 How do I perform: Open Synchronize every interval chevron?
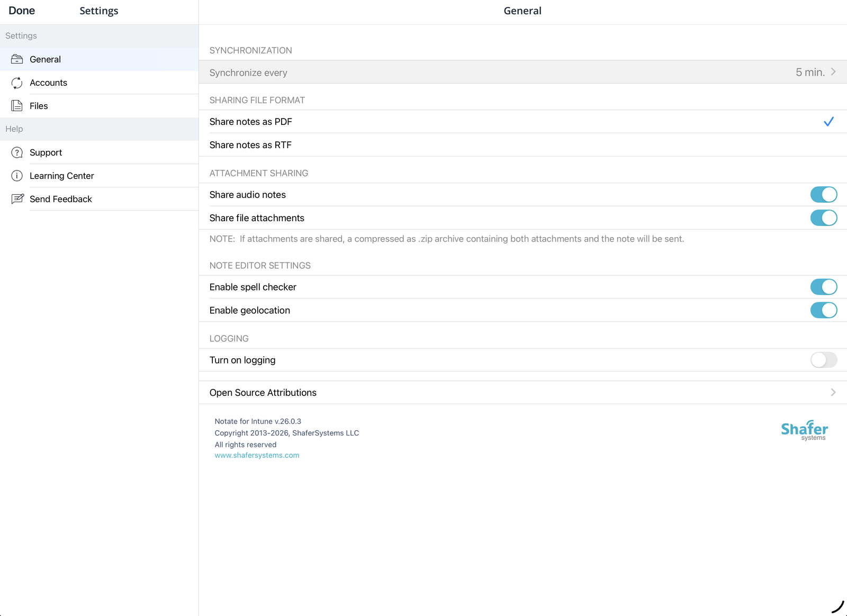click(x=833, y=72)
